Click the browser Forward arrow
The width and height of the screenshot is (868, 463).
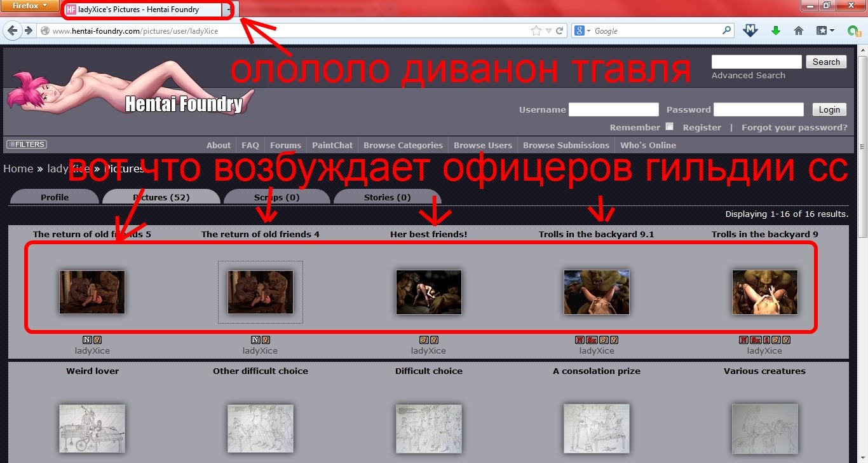tap(28, 31)
